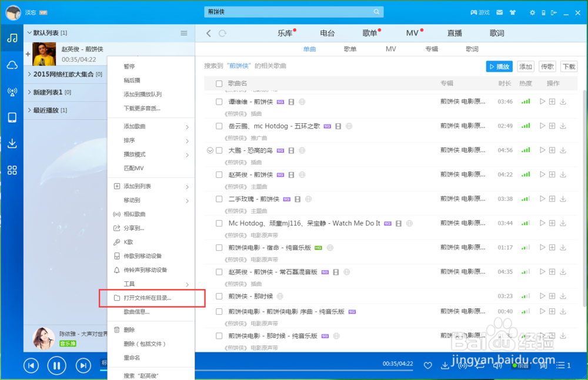Skip to the previous track
The image size is (588, 380).
(x=31, y=365)
